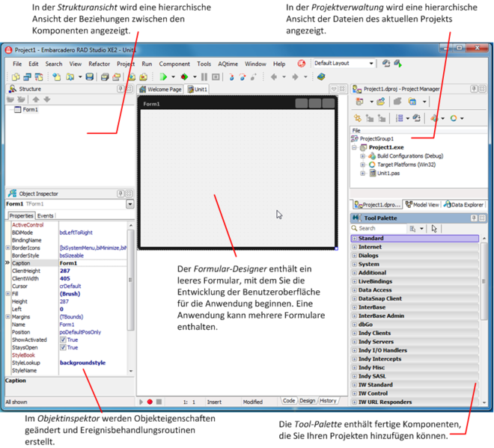Expand the BorderIcons property
This screenshot has width=494, height=448.
pos(8,248)
